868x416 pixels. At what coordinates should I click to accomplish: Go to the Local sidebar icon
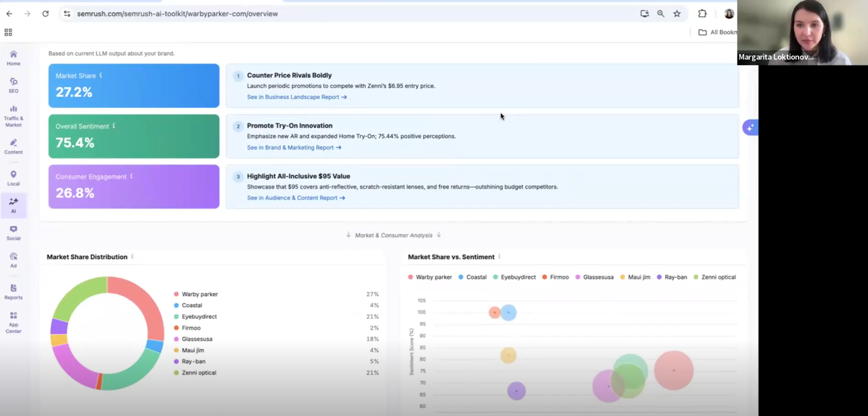click(14, 178)
